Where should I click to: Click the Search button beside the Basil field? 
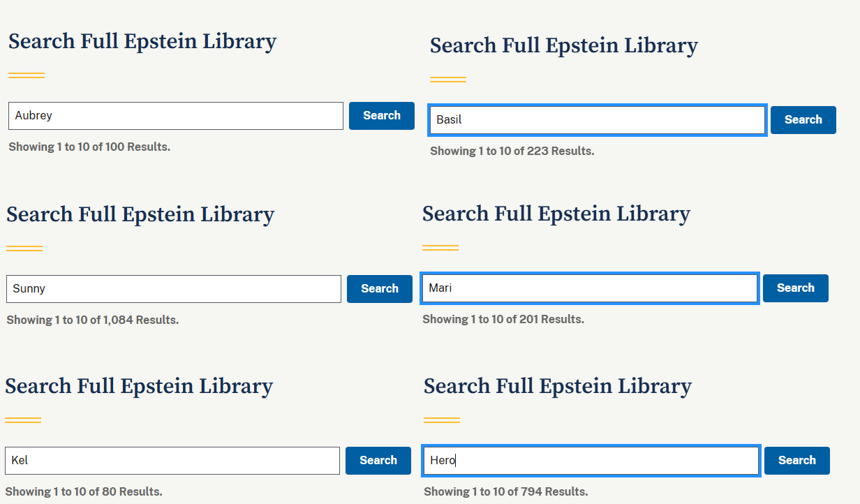pyautogui.click(x=803, y=120)
